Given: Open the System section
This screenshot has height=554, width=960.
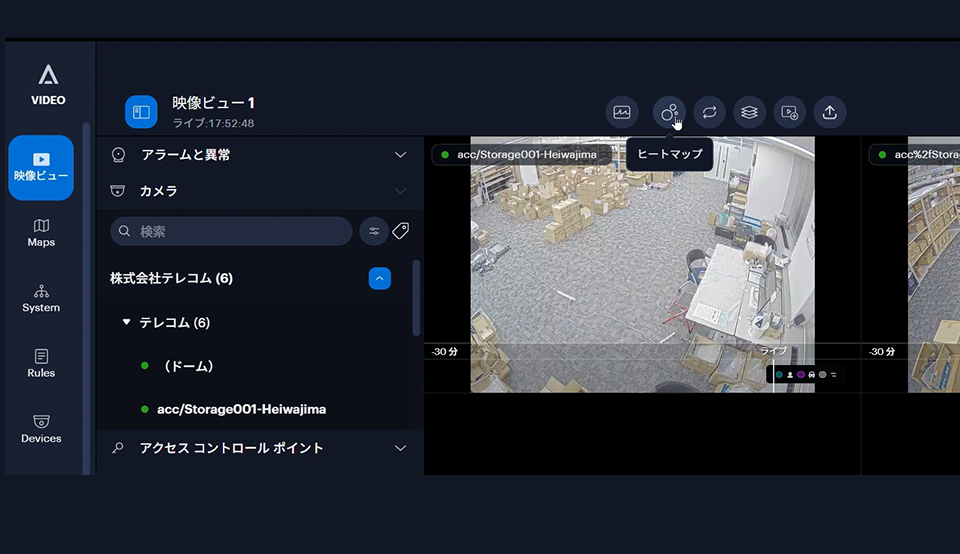Looking at the screenshot, I should pyautogui.click(x=41, y=299).
